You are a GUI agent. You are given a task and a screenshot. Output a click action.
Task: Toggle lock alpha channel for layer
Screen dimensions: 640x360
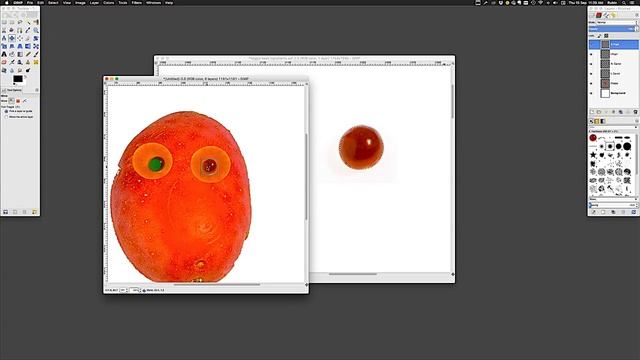[x=606, y=36]
